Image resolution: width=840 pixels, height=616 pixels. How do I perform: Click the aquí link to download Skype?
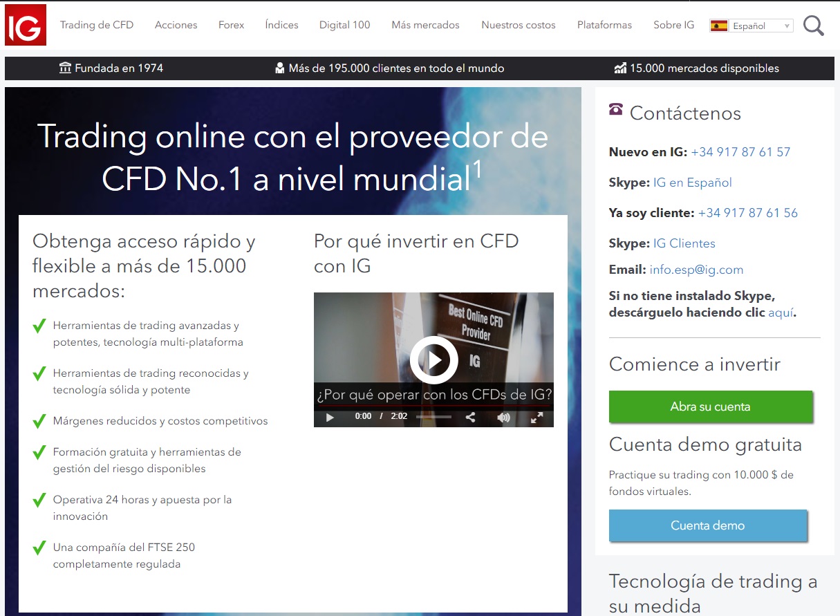(x=781, y=312)
